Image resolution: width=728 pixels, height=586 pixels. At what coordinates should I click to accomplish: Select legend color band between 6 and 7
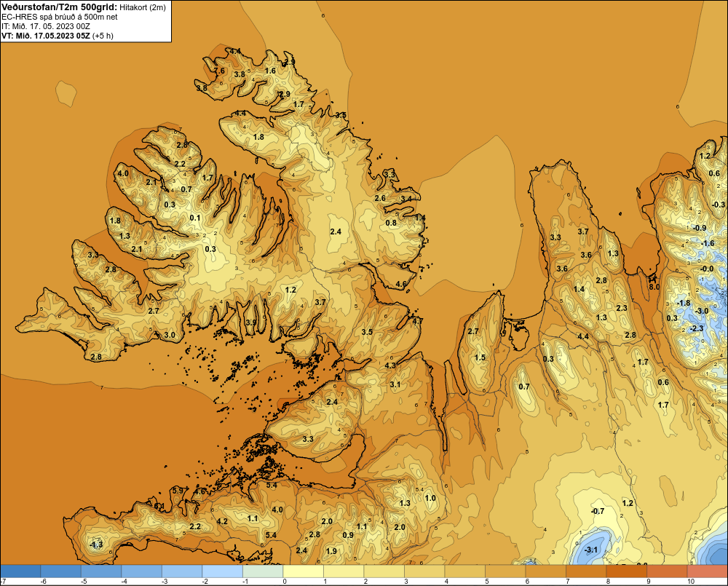545,571
